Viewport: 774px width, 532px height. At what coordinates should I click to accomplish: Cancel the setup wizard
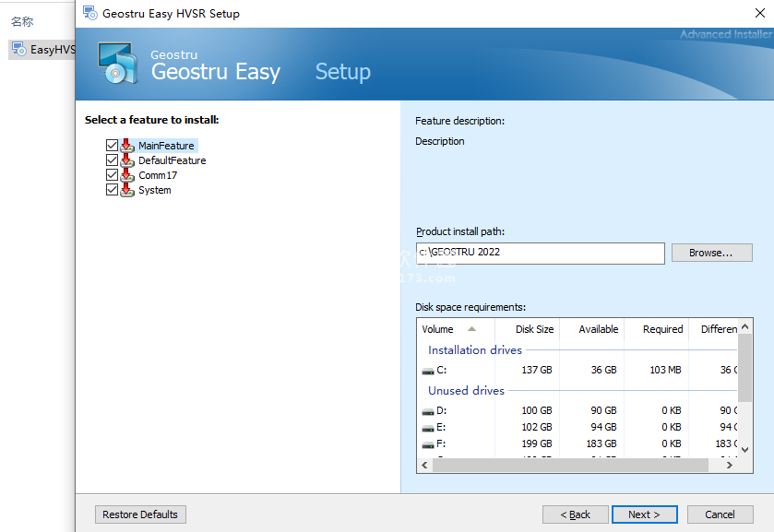click(x=720, y=514)
